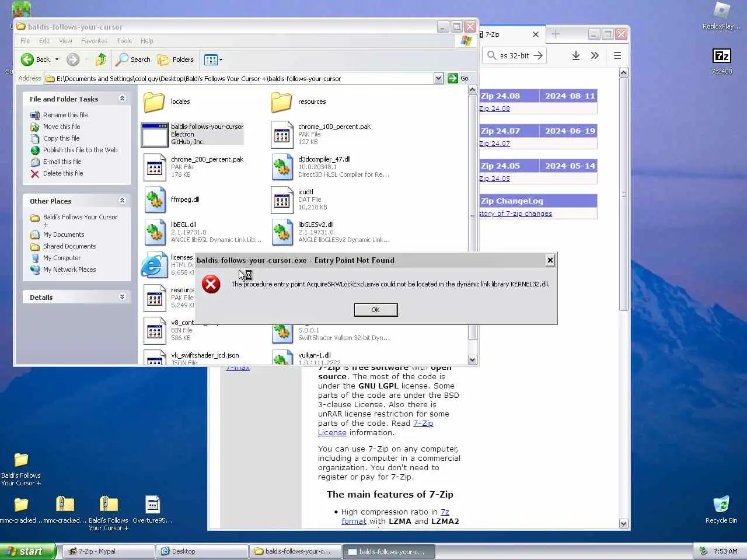
Task: Click Rename this file
Action: (x=65, y=115)
